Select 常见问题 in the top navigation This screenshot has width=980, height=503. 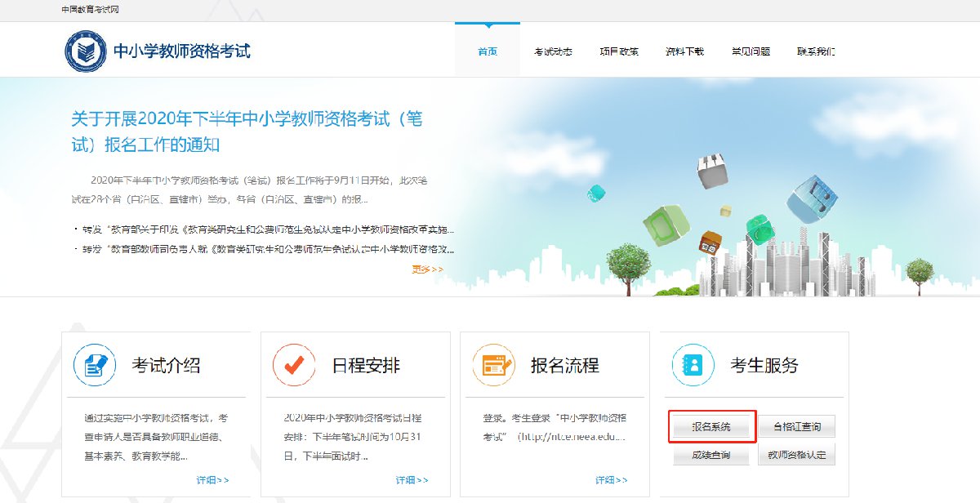coord(751,51)
